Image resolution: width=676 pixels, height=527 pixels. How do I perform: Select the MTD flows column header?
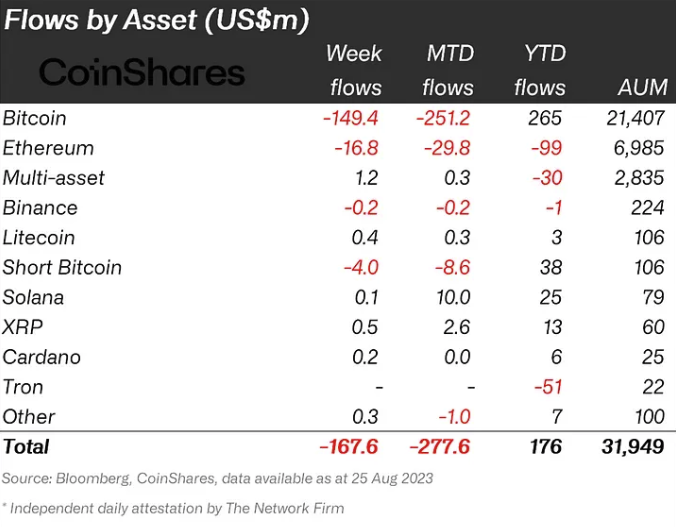[447, 70]
